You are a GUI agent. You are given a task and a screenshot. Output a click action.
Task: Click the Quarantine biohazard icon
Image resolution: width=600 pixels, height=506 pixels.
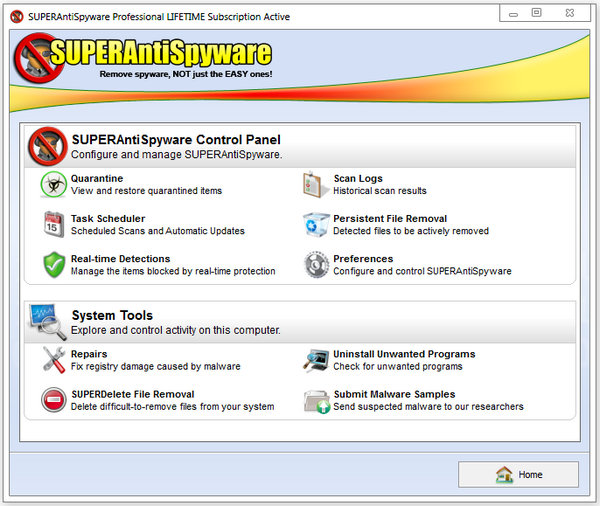click(53, 184)
